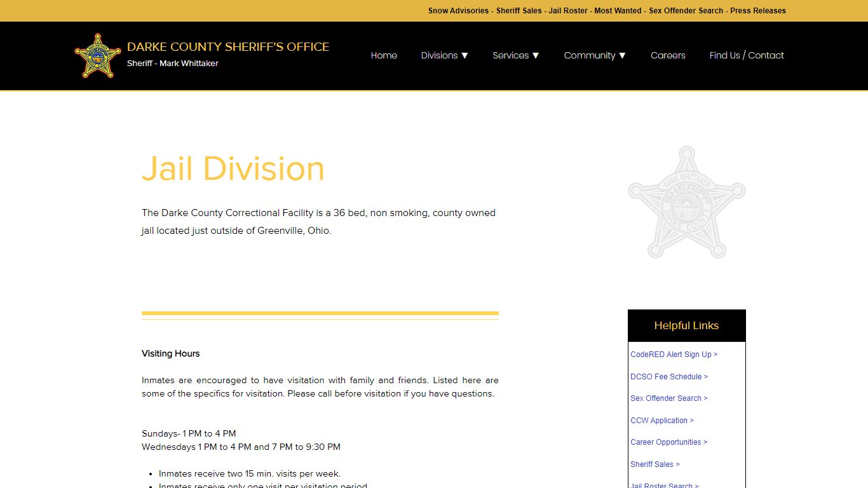Open Jail Roster link in top bar

568,11
